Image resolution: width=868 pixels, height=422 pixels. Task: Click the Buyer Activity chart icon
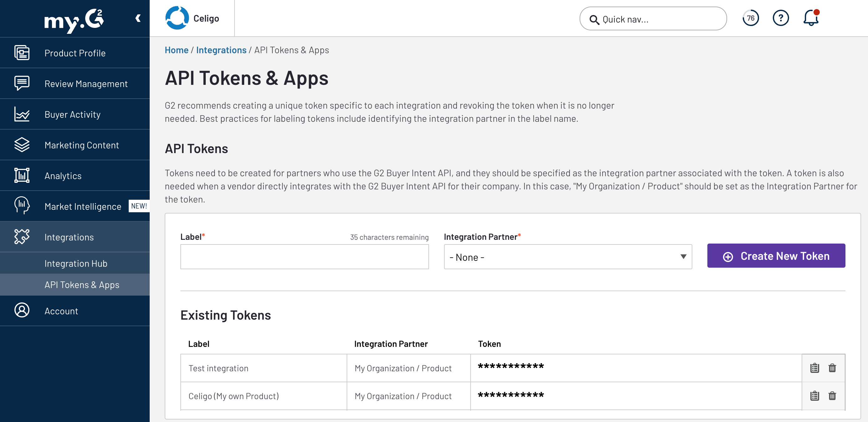tap(22, 114)
